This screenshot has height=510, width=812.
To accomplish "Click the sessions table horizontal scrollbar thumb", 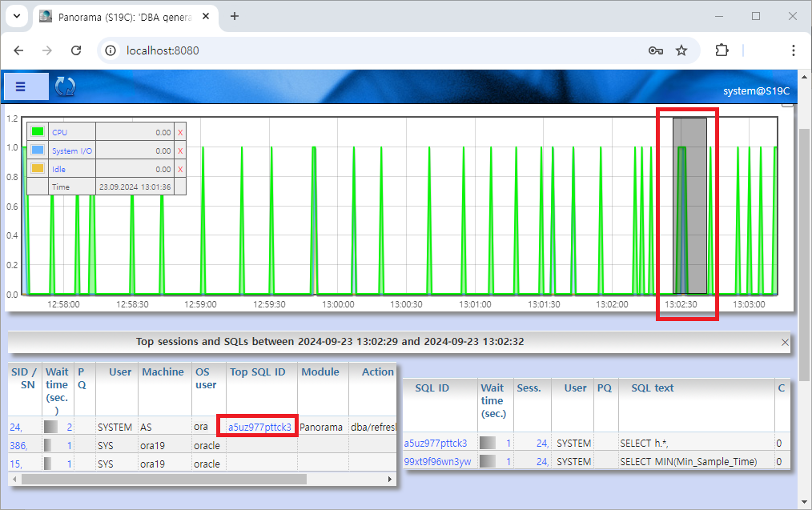I will pos(163,480).
